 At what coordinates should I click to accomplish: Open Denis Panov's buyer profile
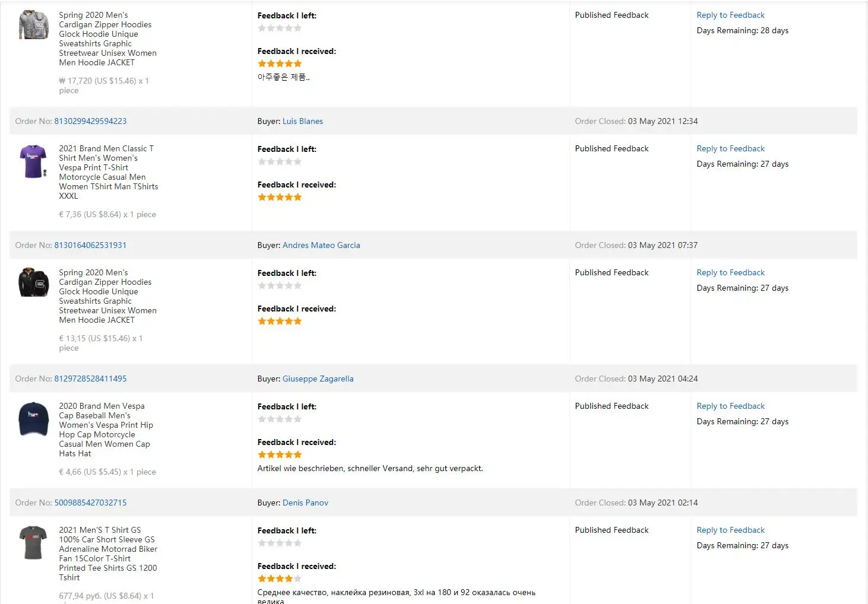click(305, 503)
